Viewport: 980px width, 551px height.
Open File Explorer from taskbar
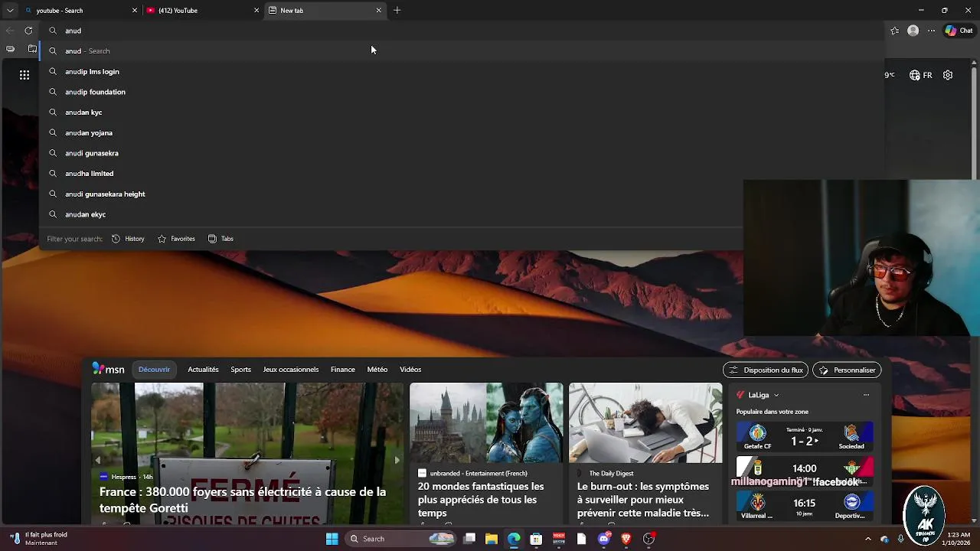tap(492, 539)
